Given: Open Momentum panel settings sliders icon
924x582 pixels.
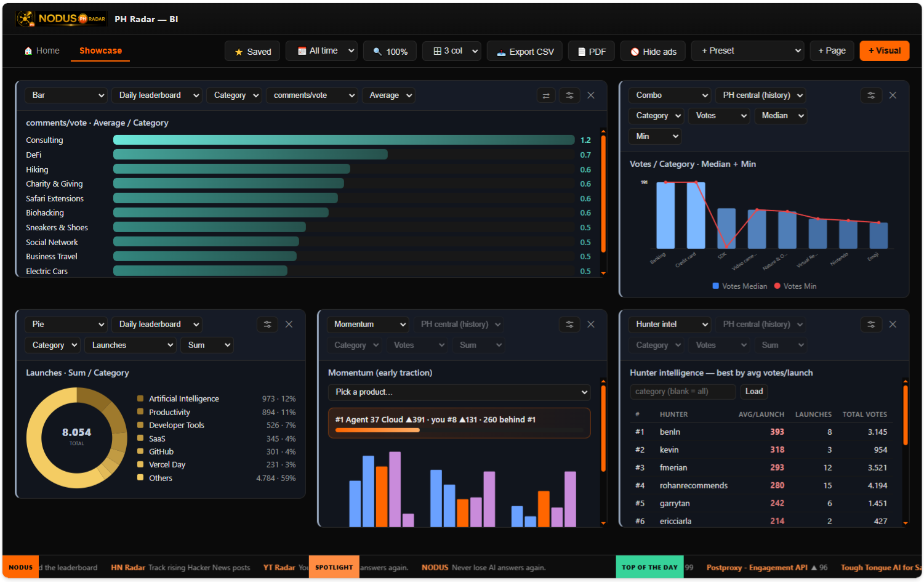Looking at the screenshot, I should point(569,325).
